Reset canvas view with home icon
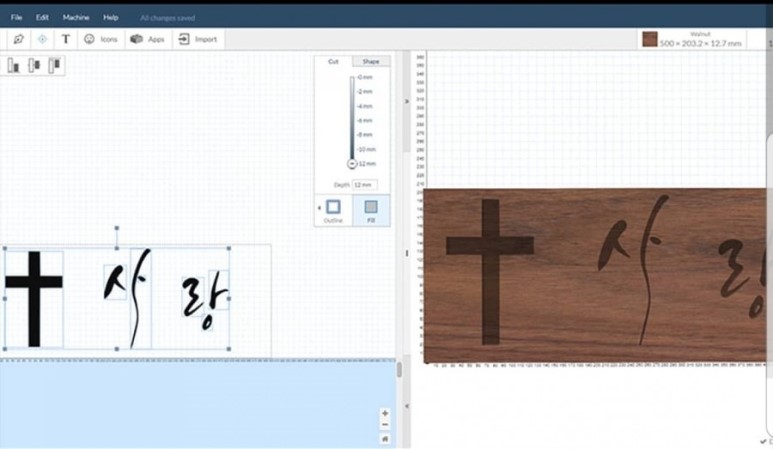773x449 pixels. [385, 439]
